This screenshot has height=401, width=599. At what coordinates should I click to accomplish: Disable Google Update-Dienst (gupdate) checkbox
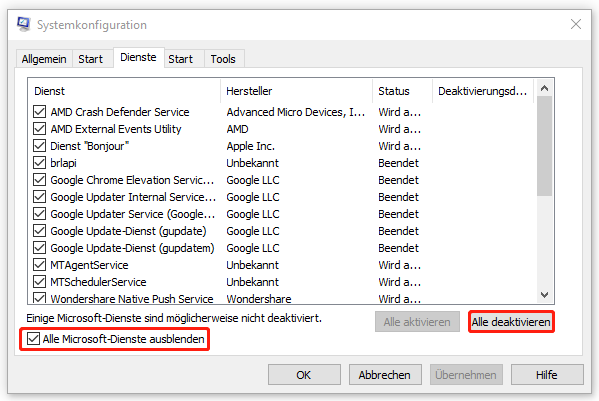[39, 231]
